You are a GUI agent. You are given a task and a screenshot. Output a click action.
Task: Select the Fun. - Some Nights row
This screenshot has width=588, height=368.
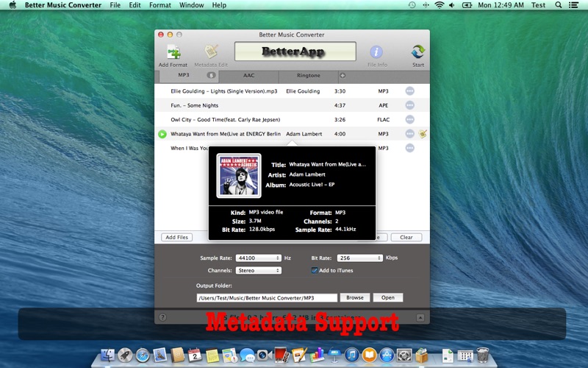[x=292, y=105]
